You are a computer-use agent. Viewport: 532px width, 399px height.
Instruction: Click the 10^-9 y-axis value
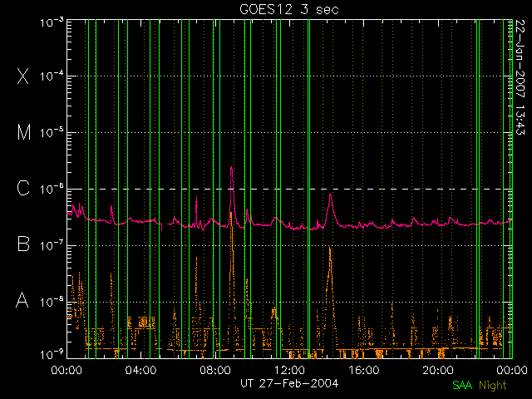(52, 355)
